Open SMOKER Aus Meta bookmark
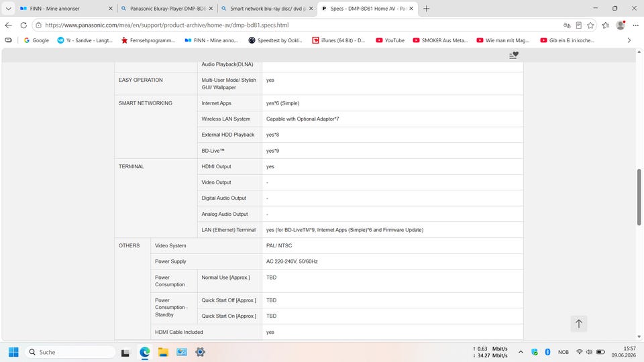Image resolution: width=644 pixels, height=362 pixels. pyautogui.click(x=440, y=40)
